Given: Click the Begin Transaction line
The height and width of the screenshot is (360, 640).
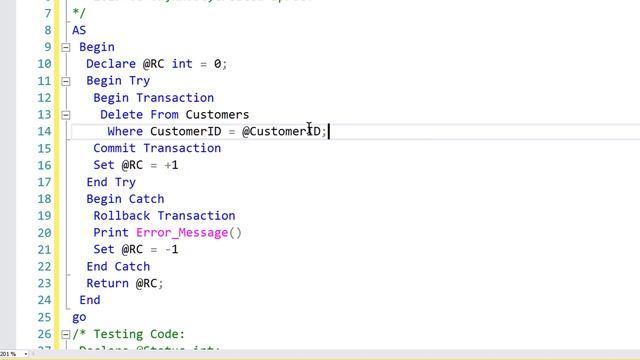Looking at the screenshot, I should tap(153, 98).
